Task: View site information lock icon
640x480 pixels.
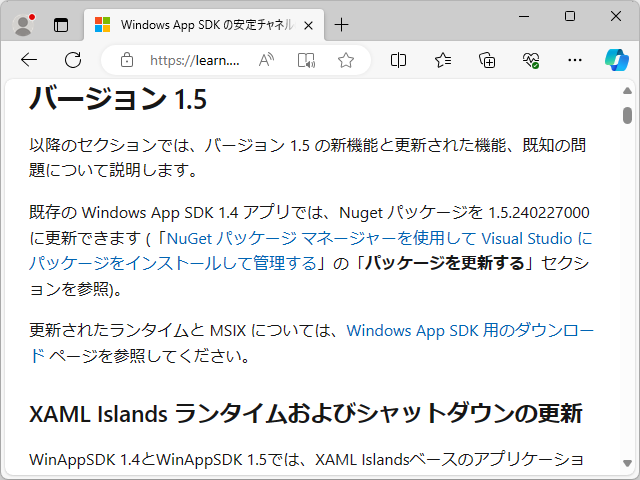Action: tap(127, 60)
